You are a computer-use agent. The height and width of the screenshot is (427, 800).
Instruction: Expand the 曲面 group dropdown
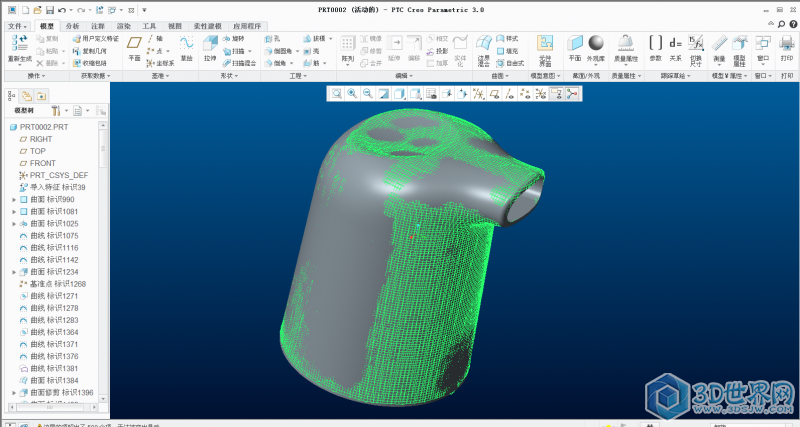[500, 76]
